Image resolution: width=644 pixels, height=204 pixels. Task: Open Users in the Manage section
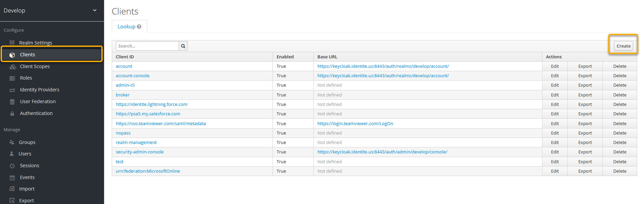(x=25, y=154)
